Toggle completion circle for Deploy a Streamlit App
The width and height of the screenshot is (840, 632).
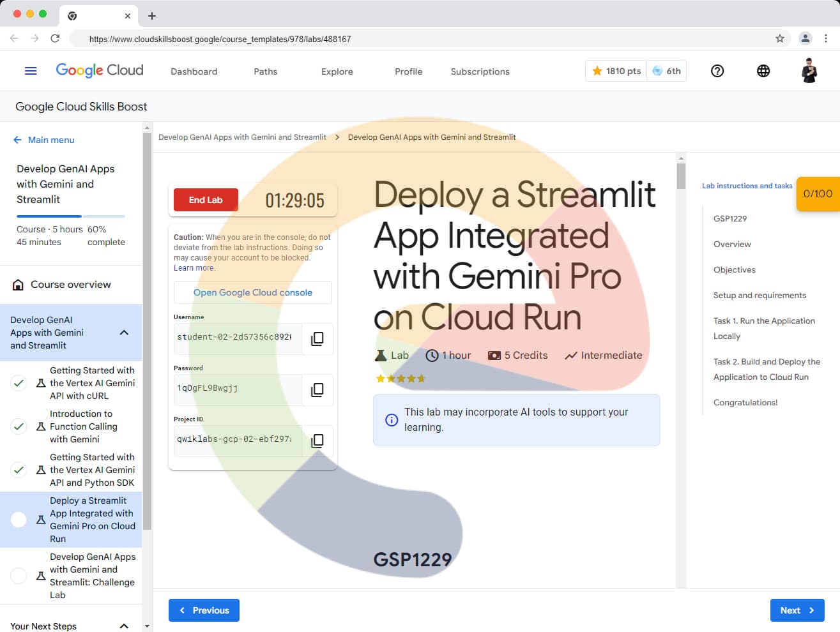[19, 520]
